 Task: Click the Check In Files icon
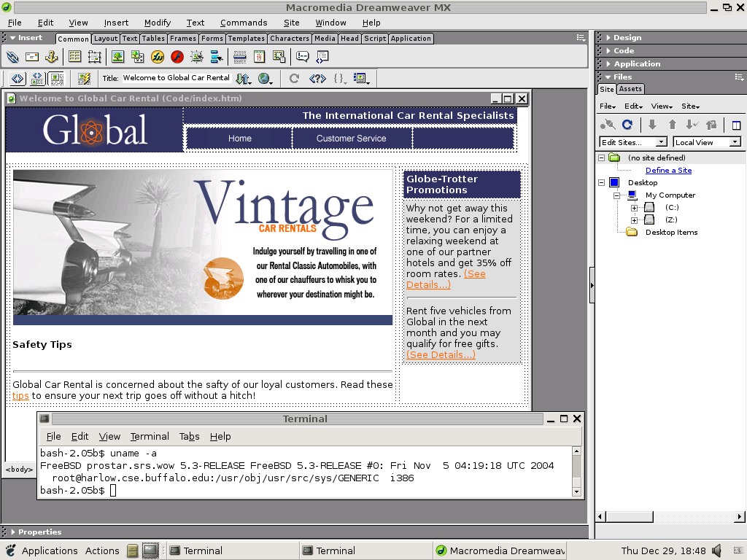711,125
